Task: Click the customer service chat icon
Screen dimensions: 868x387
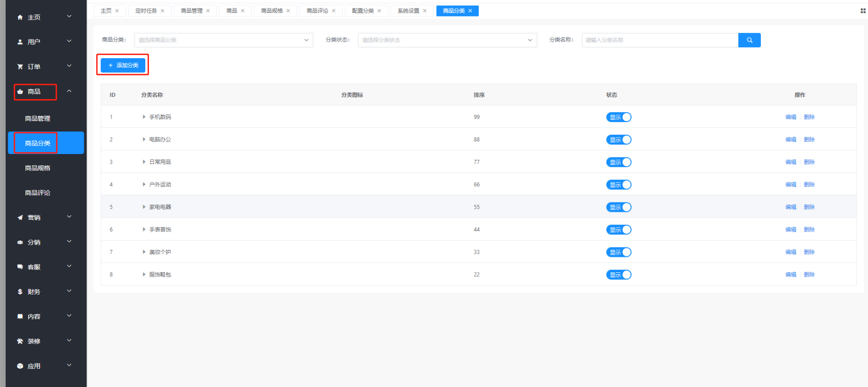Action: [20, 267]
